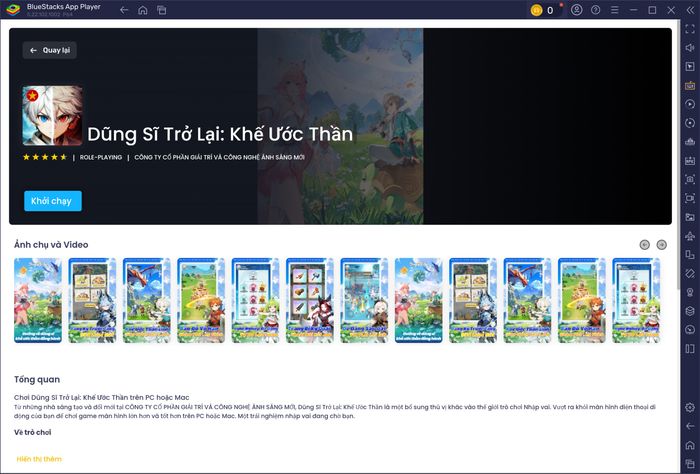Viewport: 700px width, 474px height.
Task: Open the account profile icon
Action: click(x=576, y=10)
